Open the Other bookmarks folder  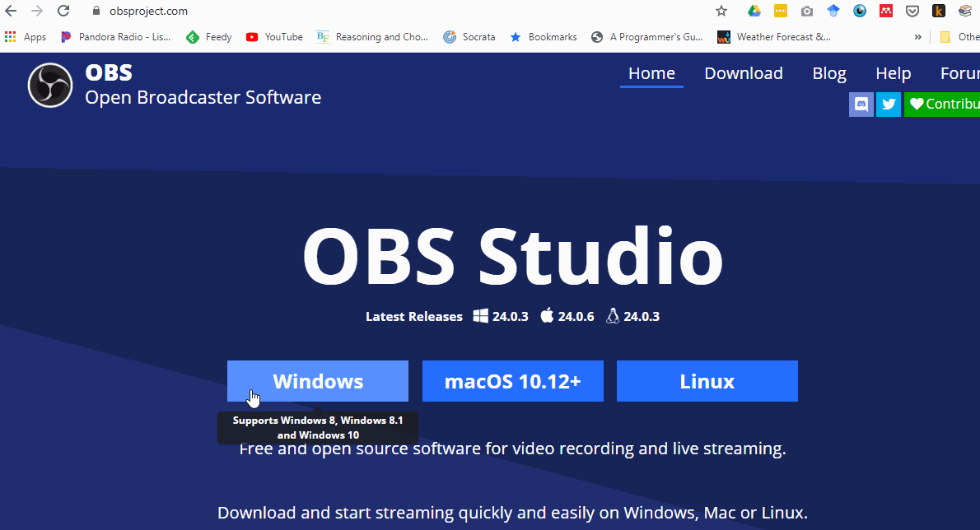point(959,37)
